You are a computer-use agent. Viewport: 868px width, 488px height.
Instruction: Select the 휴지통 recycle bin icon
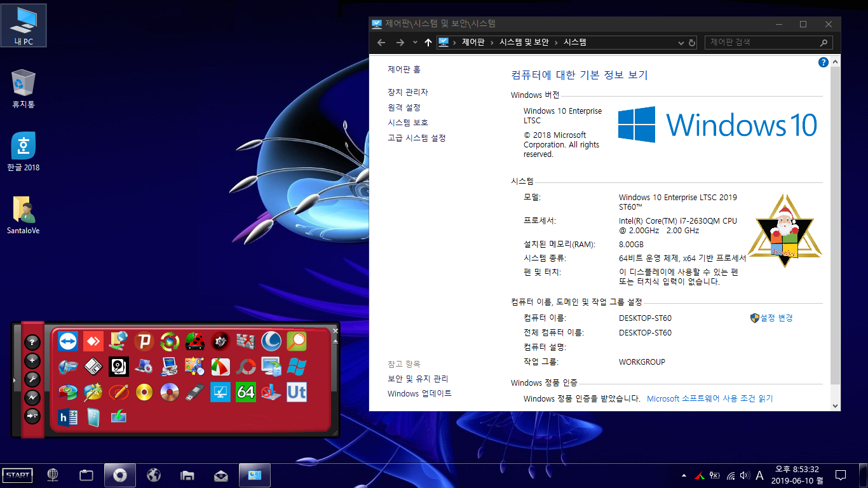click(x=24, y=89)
